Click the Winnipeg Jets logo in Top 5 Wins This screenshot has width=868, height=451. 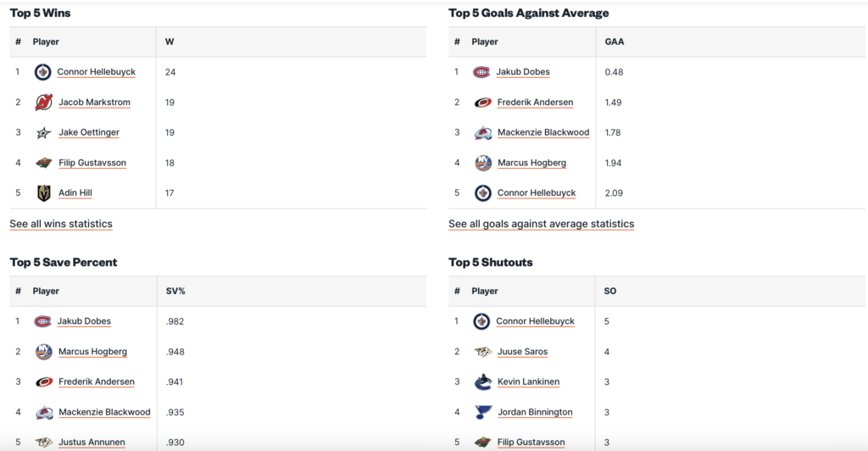(x=43, y=72)
